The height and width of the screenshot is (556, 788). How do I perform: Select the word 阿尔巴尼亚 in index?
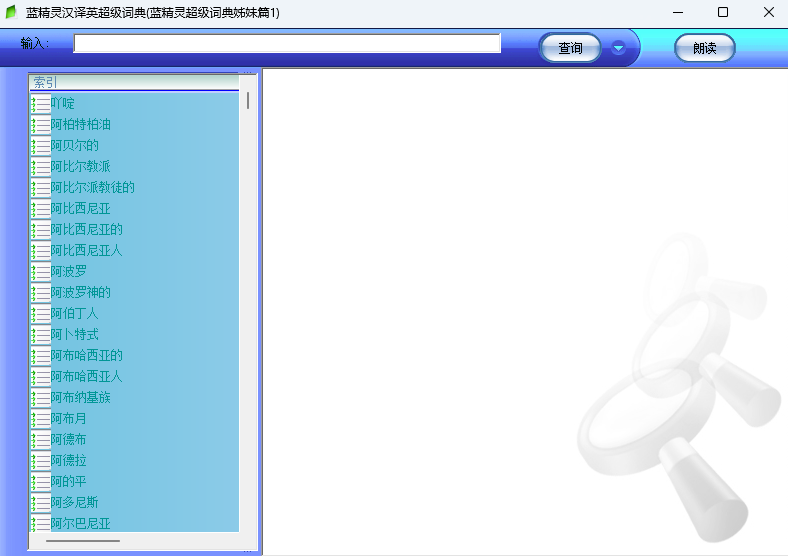(80, 524)
